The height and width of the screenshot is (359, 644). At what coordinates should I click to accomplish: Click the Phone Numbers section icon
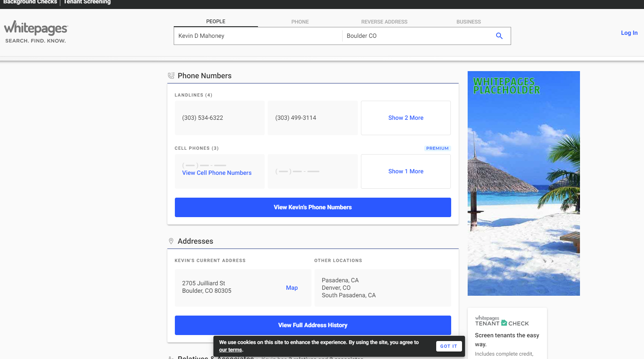pyautogui.click(x=171, y=76)
